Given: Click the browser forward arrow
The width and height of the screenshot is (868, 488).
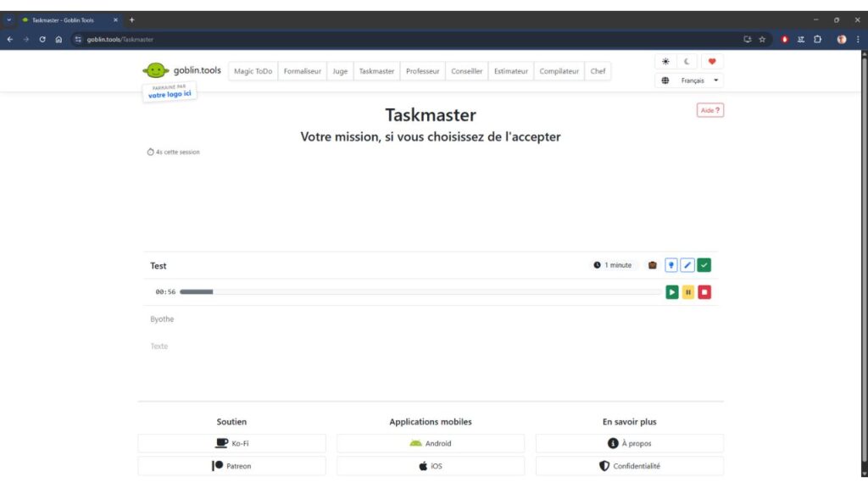Looking at the screenshot, I should click(x=26, y=39).
